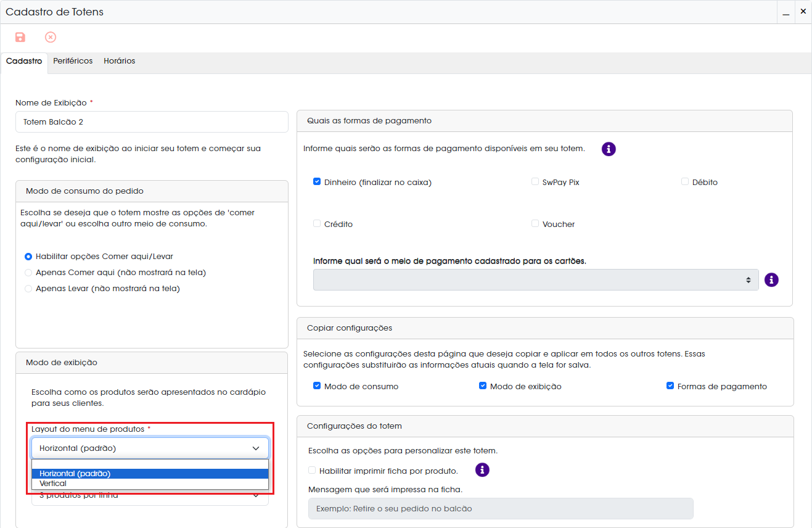Select the blank option in layout list
The height and width of the screenshot is (528, 812).
150,464
